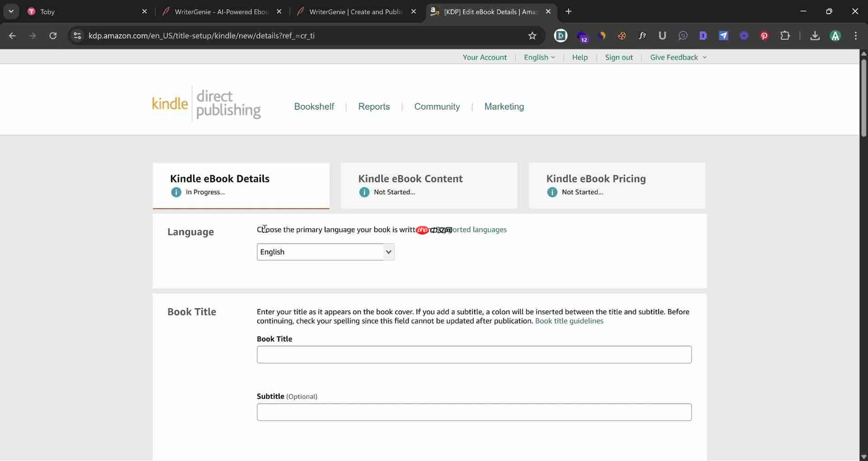Image resolution: width=868 pixels, height=461 pixels.
Task: Open a new browser tab
Action: click(x=568, y=11)
